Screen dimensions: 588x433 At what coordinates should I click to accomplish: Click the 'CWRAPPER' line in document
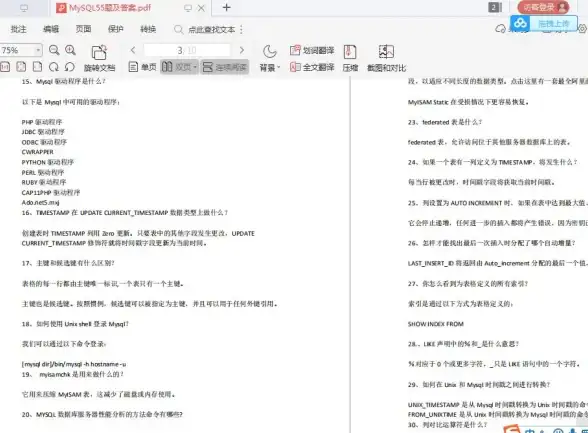click(38, 152)
